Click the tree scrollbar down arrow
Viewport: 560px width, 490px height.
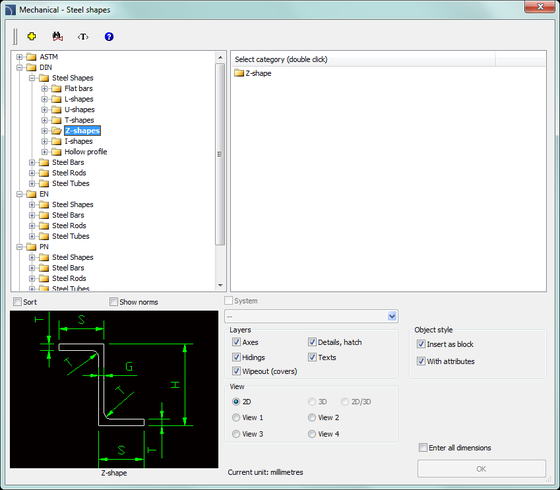(x=220, y=285)
